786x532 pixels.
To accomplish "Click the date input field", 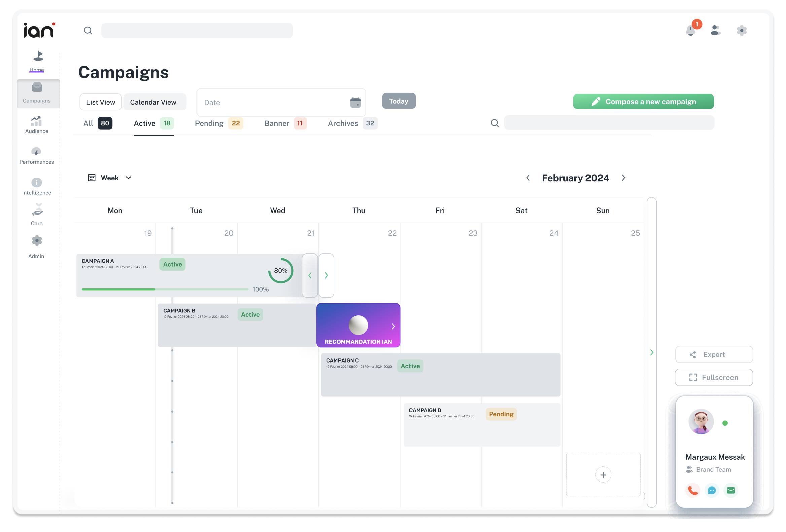I will point(281,102).
